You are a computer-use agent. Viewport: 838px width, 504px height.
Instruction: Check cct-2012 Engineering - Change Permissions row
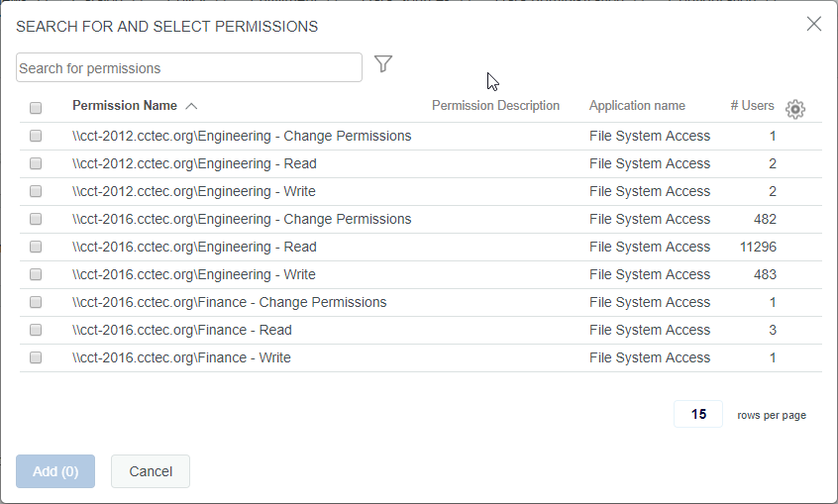[x=36, y=136]
